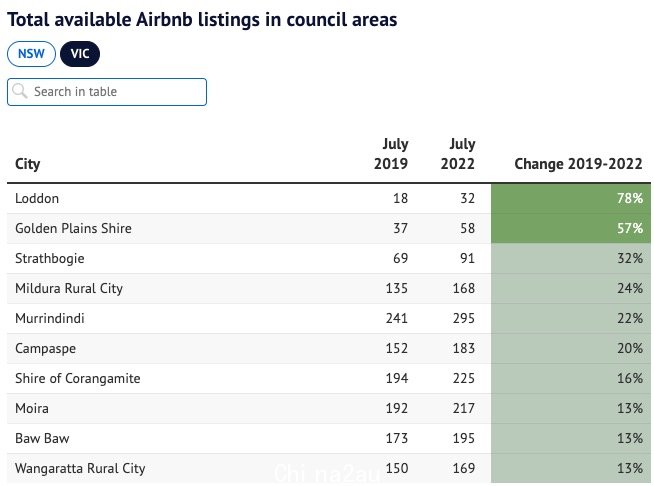
Task: Click Campaspe's July 2019 value 152
Action: click(x=397, y=348)
